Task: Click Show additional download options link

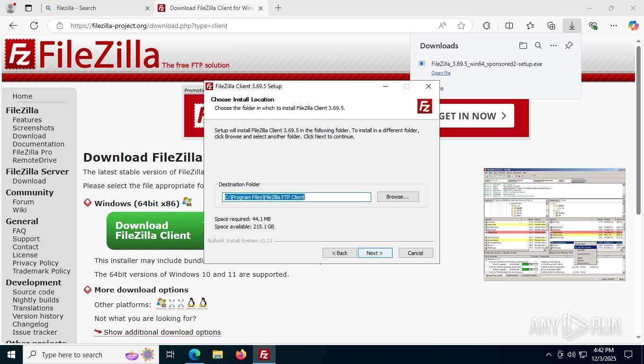Action: tap(162, 332)
